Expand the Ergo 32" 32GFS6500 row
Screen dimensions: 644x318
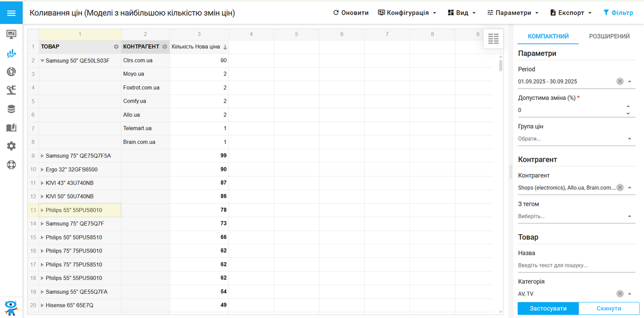click(x=42, y=170)
